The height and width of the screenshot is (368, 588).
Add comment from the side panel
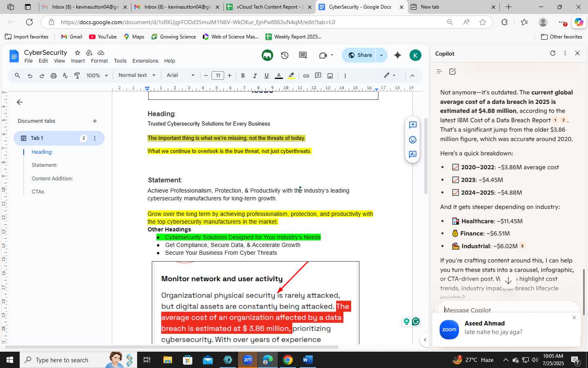[413, 125]
